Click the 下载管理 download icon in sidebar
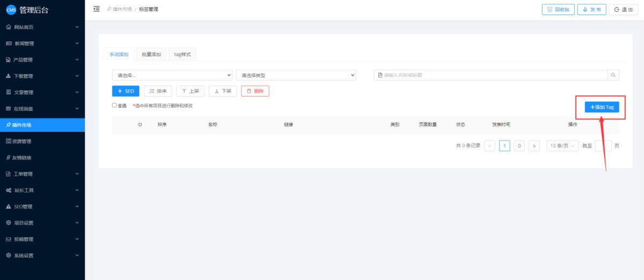This screenshot has height=280, width=644. point(9,76)
